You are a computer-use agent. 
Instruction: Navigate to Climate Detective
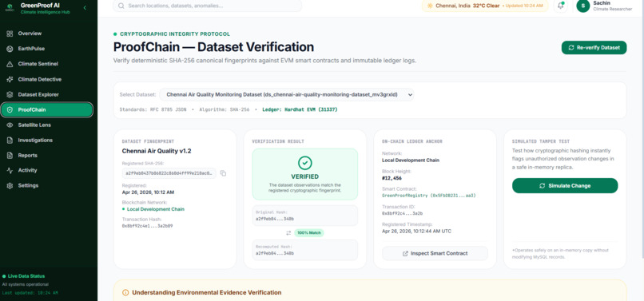pos(47,80)
